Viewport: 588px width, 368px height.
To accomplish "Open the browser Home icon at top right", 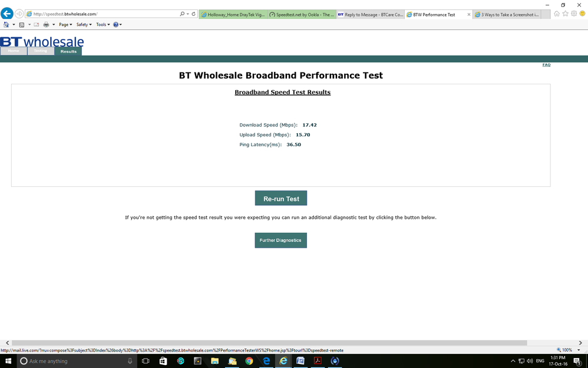I will click(x=557, y=14).
